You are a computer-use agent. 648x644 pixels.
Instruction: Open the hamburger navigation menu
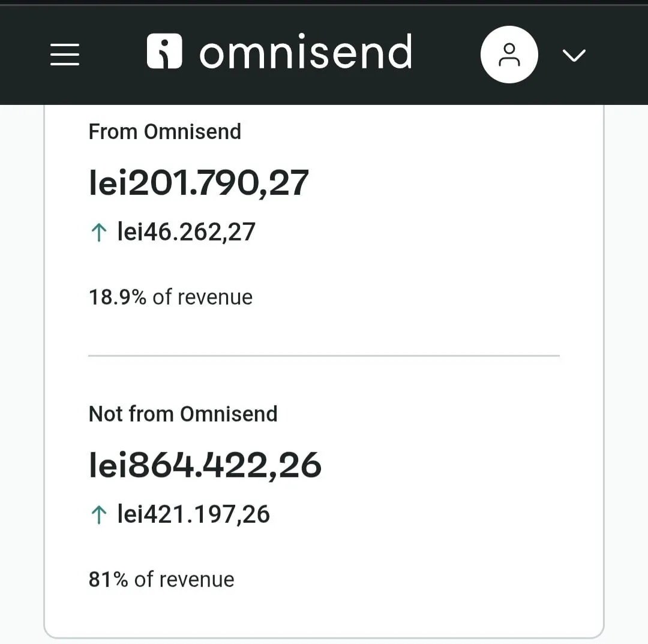65,55
